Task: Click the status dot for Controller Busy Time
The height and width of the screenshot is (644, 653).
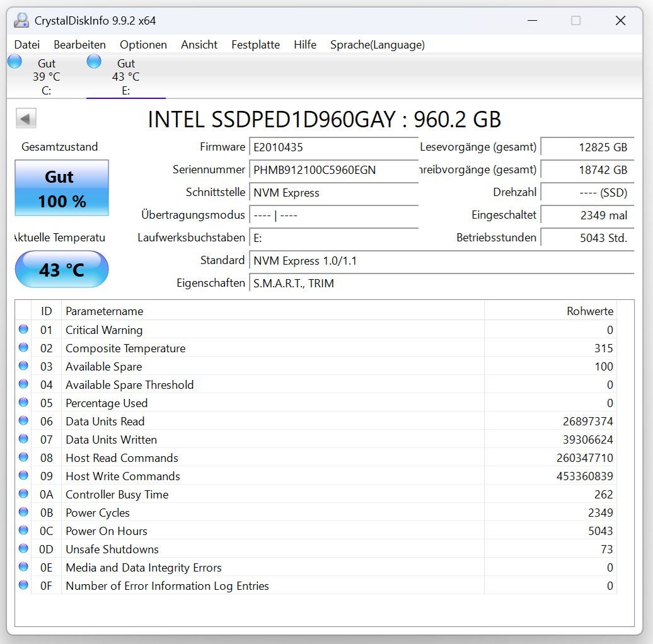Action: click(23, 494)
